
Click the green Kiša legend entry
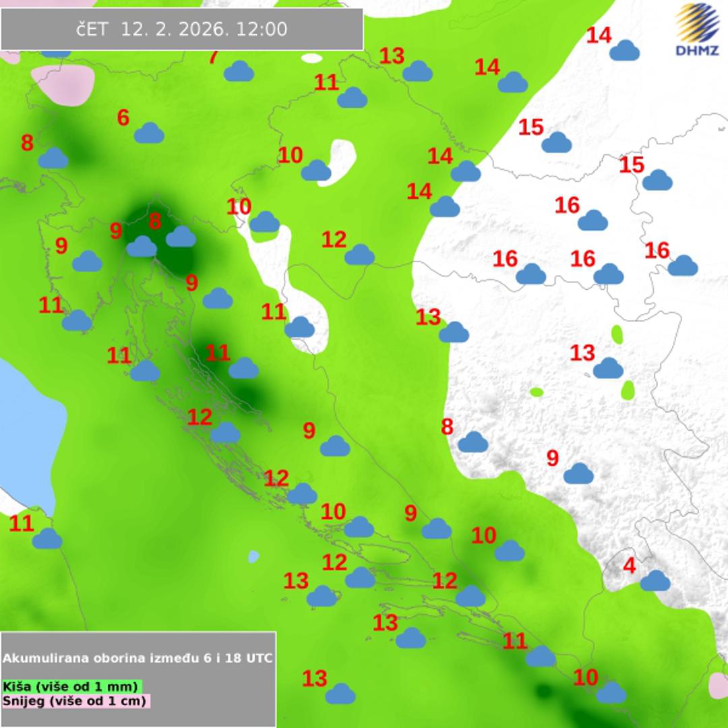pos(71,686)
